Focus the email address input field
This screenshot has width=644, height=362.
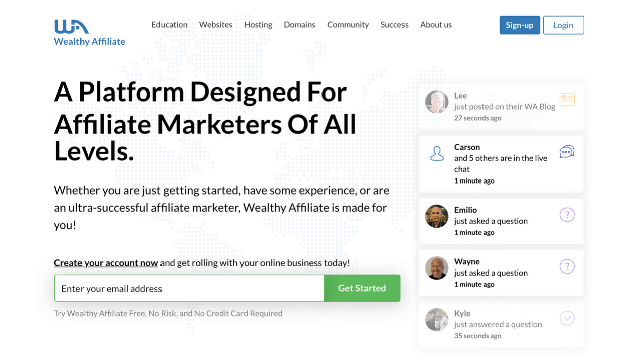pyautogui.click(x=189, y=288)
